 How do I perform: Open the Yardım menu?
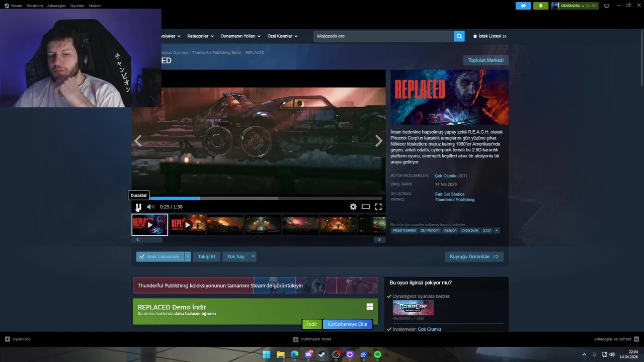click(x=95, y=6)
